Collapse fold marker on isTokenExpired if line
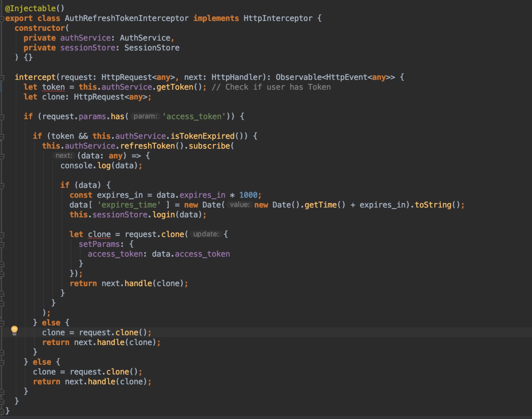The height and width of the screenshot is (419, 532). click(x=2, y=136)
